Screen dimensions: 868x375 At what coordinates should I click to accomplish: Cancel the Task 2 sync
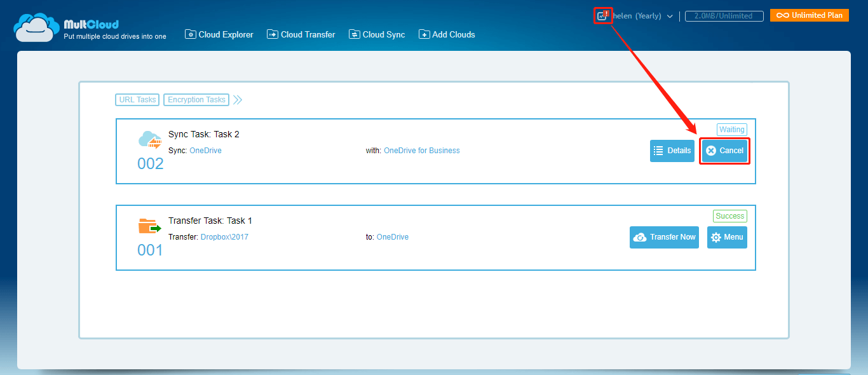[724, 151]
